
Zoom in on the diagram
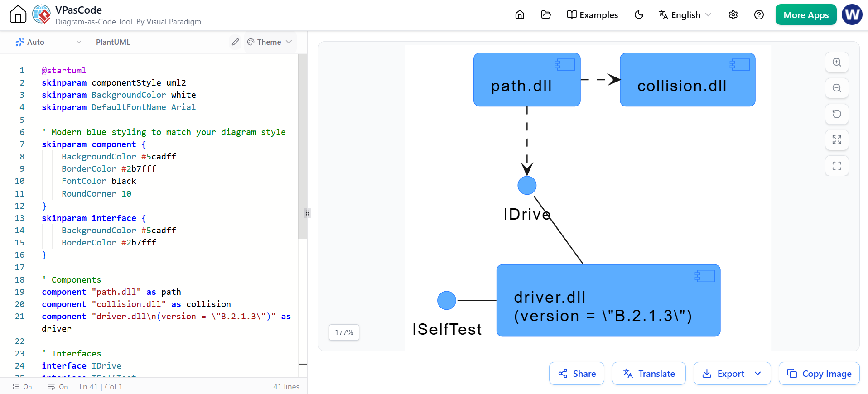(837, 62)
